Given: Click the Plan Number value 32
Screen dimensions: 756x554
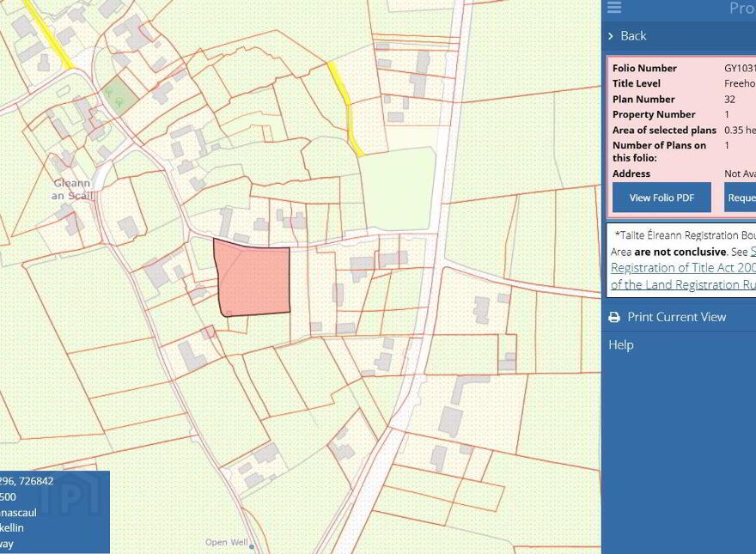Looking at the screenshot, I should (729, 100).
